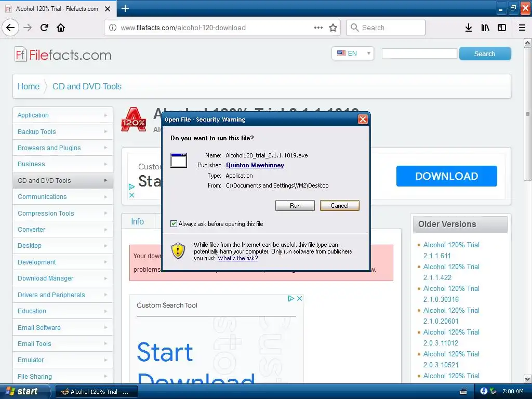Screen dimensions: 532x399
Task: Expand the Compression Tools arrow
Action: (106, 213)
